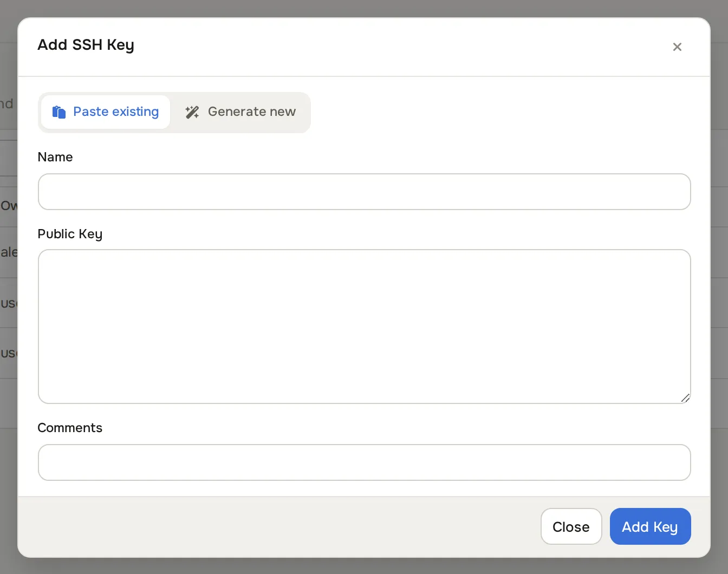Click the Close button
728x574 pixels.
(571, 526)
